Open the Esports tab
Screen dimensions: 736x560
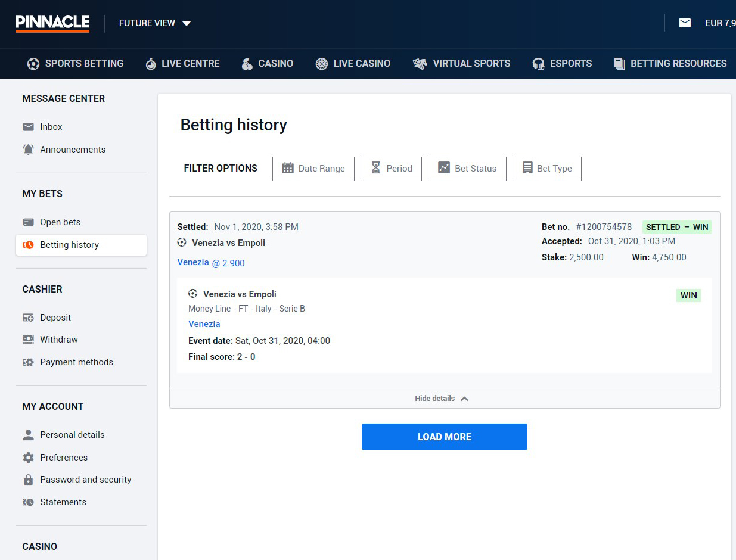click(562, 63)
